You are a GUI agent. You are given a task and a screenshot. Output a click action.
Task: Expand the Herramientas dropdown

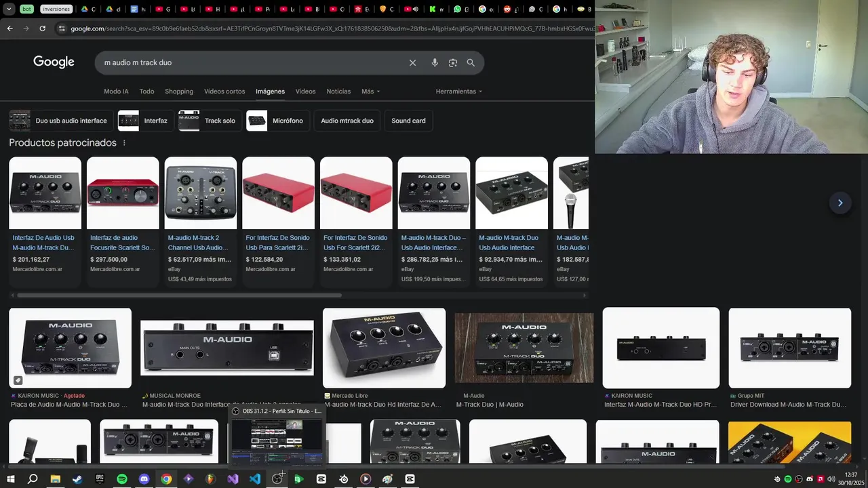(x=459, y=91)
